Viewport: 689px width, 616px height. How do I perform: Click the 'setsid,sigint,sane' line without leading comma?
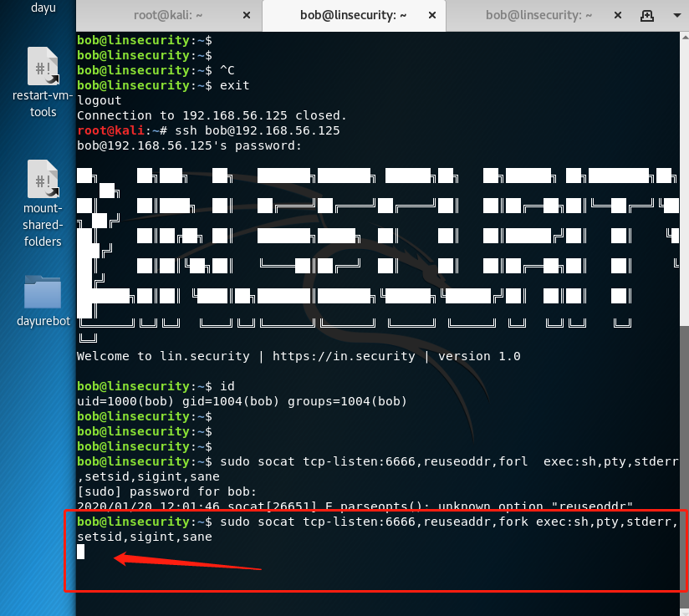(144, 537)
